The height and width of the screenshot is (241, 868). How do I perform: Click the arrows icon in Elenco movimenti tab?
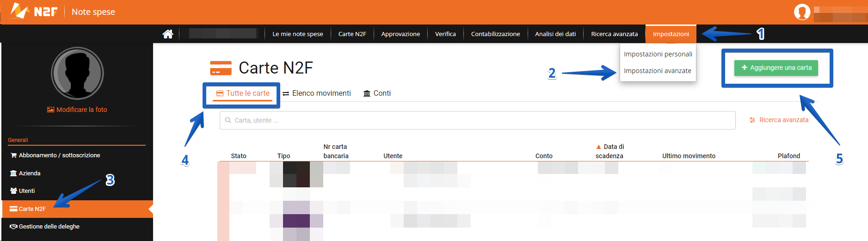tap(286, 93)
